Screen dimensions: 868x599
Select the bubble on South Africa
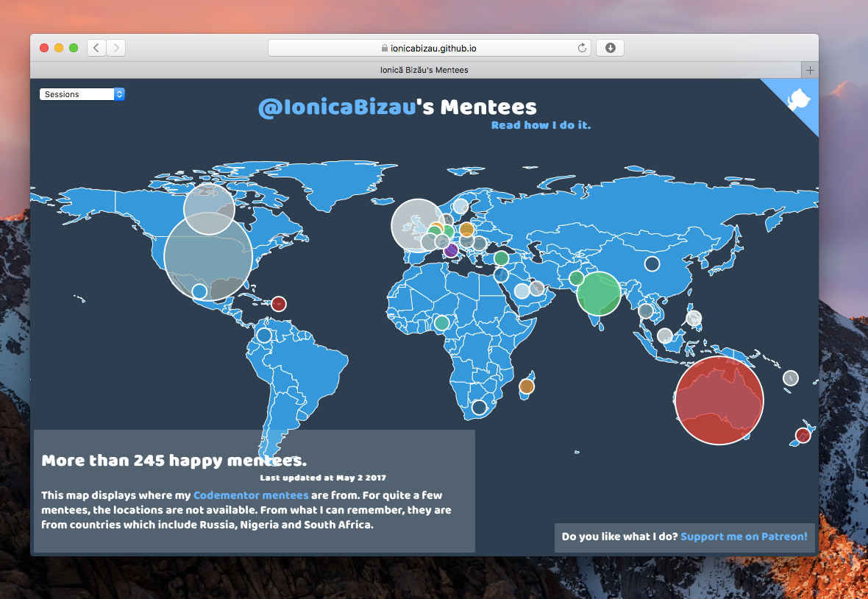click(480, 408)
